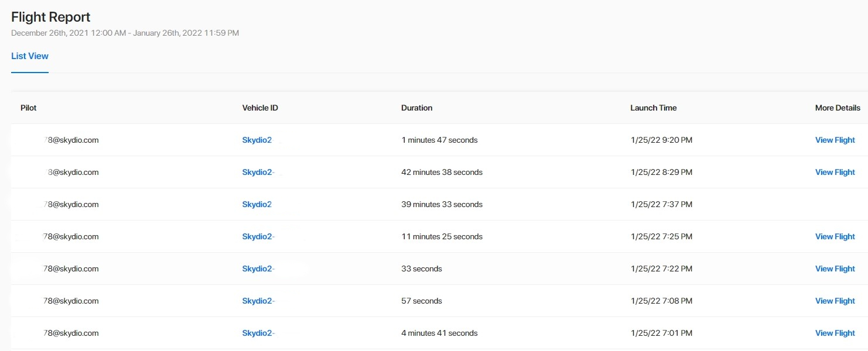Click the report date range text under Flight Report

[125, 33]
